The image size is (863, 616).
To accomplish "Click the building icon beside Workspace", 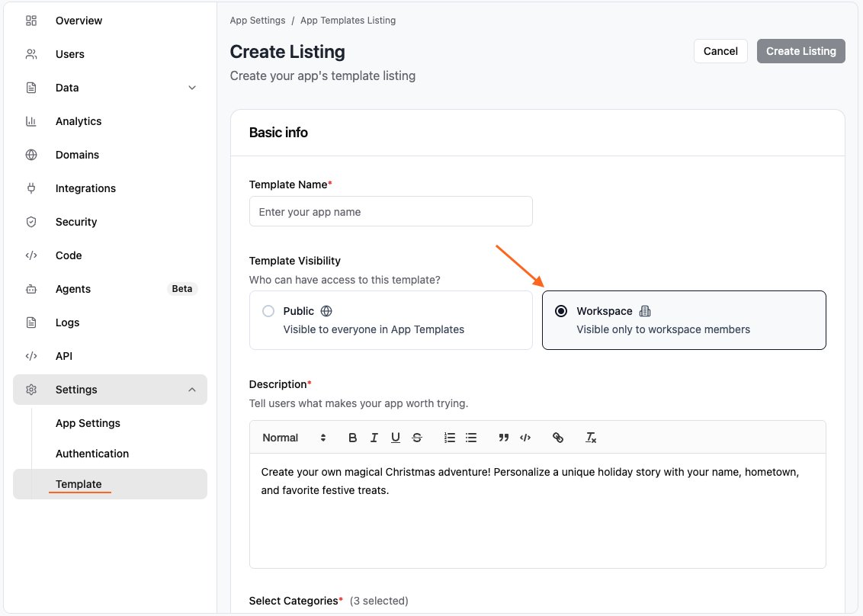I will point(645,312).
